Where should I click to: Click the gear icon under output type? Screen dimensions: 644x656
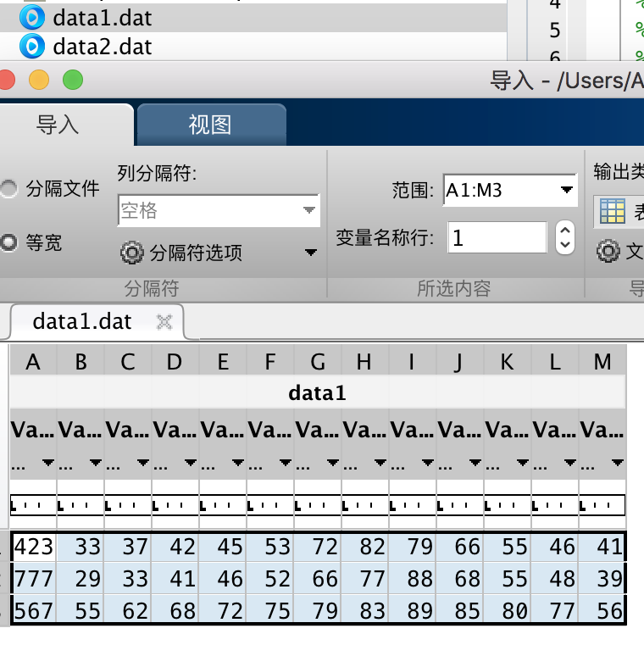(x=608, y=251)
